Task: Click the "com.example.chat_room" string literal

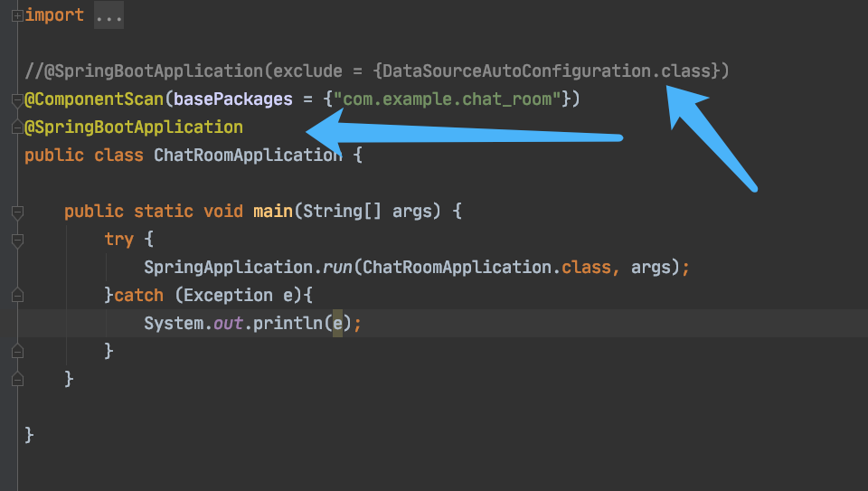Action: (448, 99)
